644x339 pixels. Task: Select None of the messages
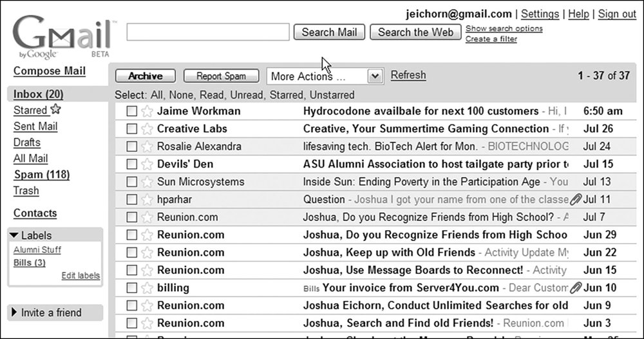point(181,95)
